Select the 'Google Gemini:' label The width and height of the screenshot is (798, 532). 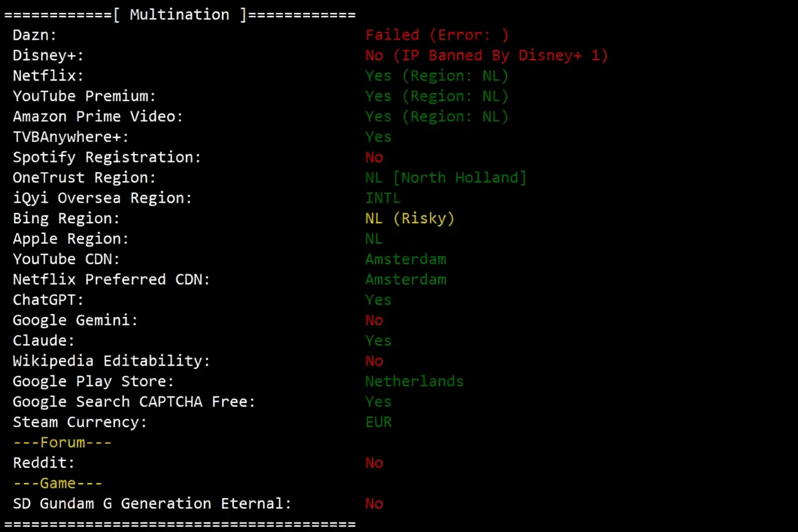(75, 321)
